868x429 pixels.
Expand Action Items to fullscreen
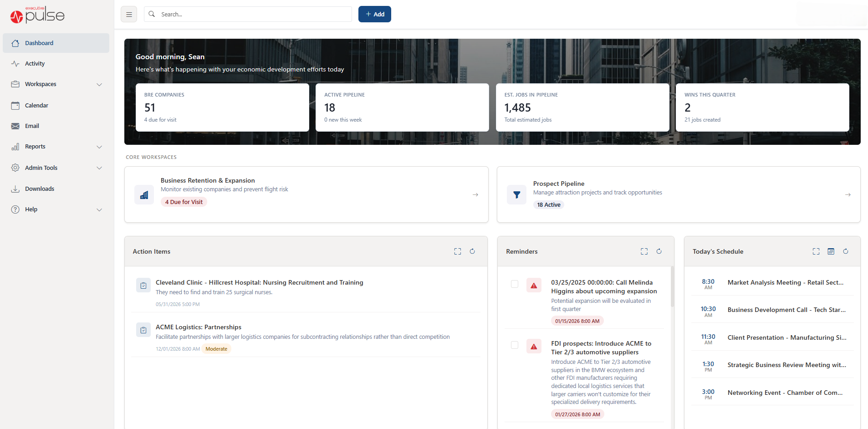click(457, 251)
